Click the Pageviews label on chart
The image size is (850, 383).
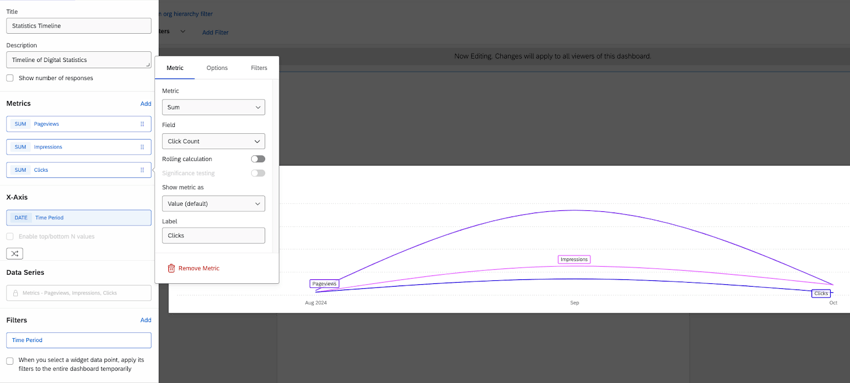click(x=325, y=284)
